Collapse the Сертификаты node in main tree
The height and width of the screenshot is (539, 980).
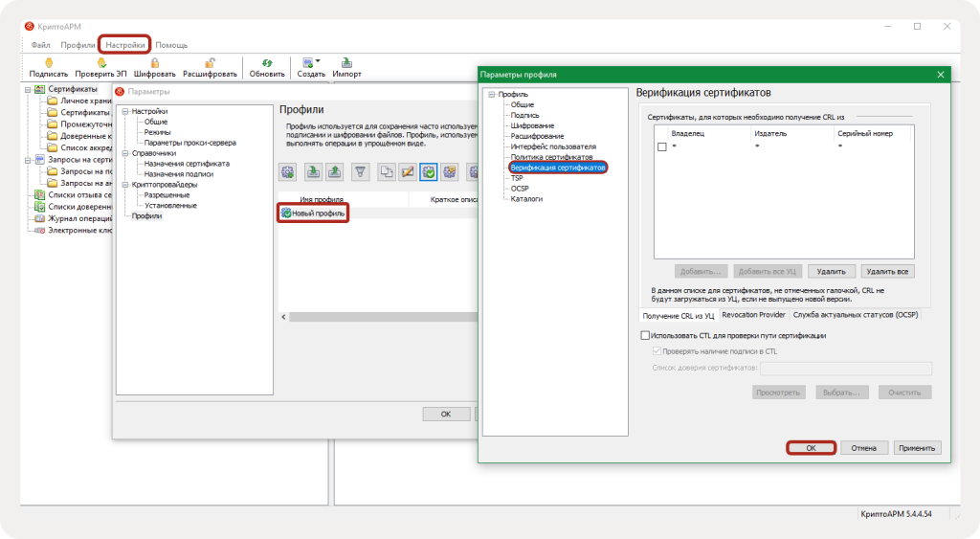click(28, 89)
